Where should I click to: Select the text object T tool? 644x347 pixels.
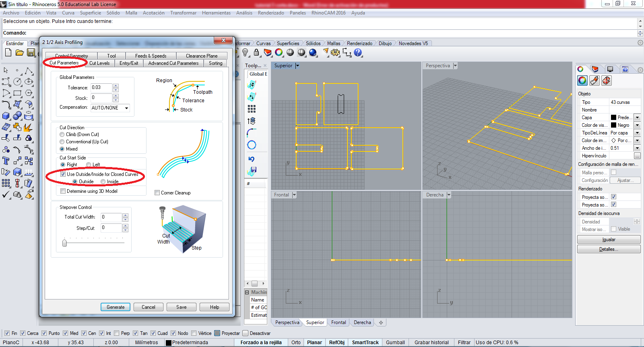[x=6, y=161]
